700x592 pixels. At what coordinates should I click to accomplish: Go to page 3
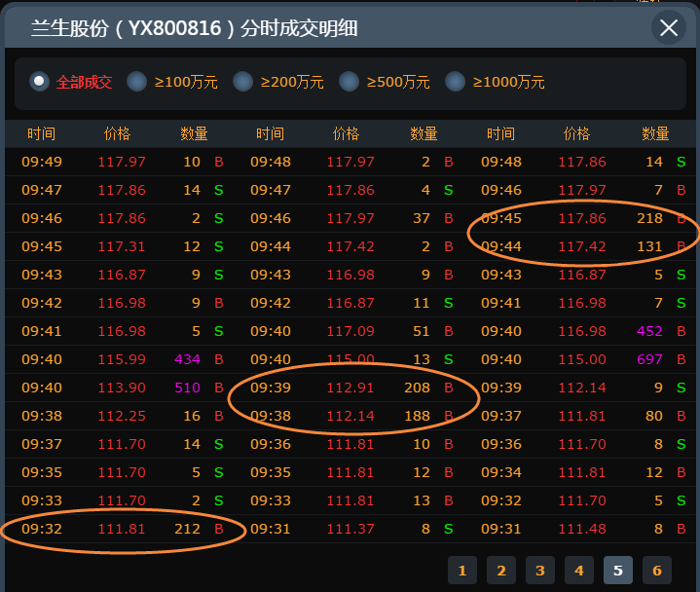(540, 571)
